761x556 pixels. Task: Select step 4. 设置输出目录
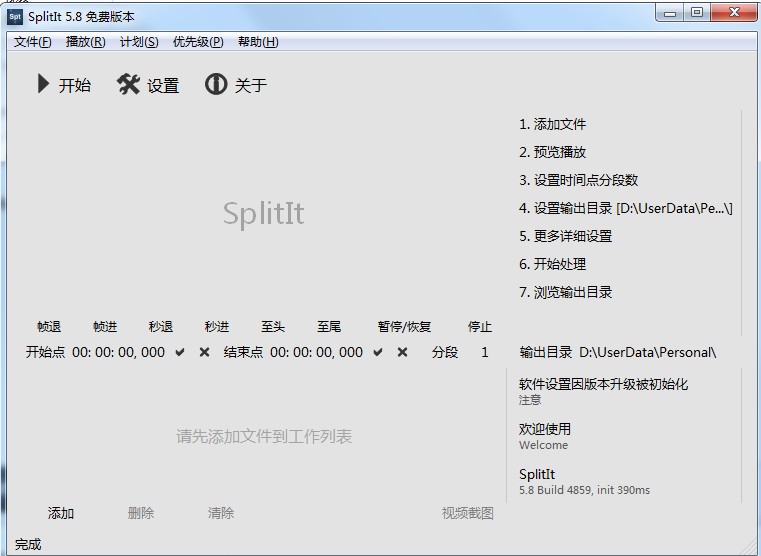pos(625,209)
